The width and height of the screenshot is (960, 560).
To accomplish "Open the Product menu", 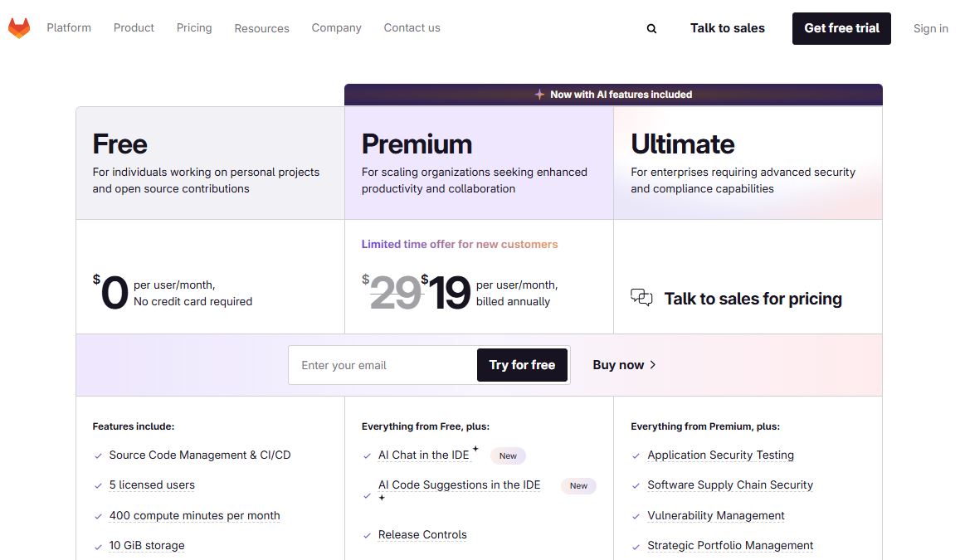I will point(134,27).
